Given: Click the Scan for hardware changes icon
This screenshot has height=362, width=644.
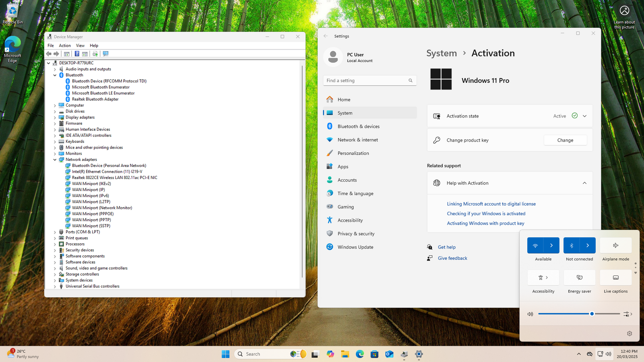Looking at the screenshot, I should 105,54.
